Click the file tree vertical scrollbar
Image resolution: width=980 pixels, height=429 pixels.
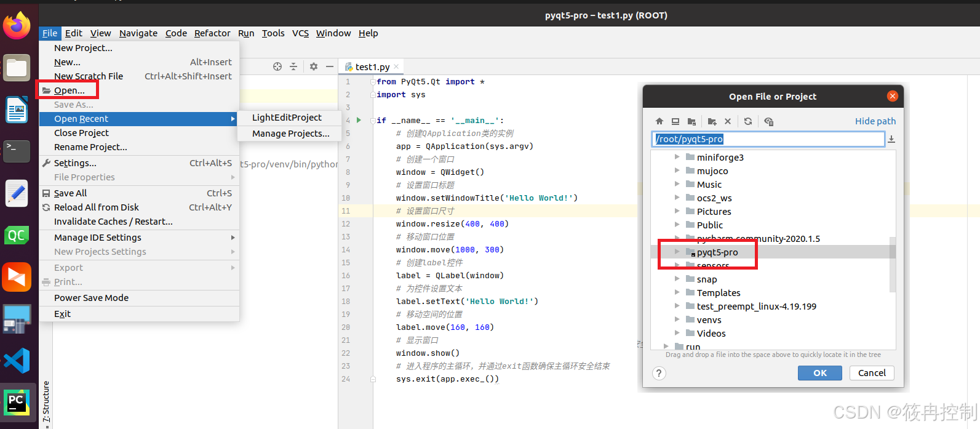coord(893,265)
